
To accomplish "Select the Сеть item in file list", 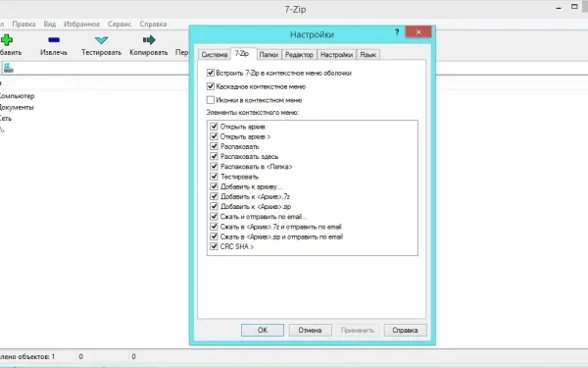I will click(x=6, y=119).
